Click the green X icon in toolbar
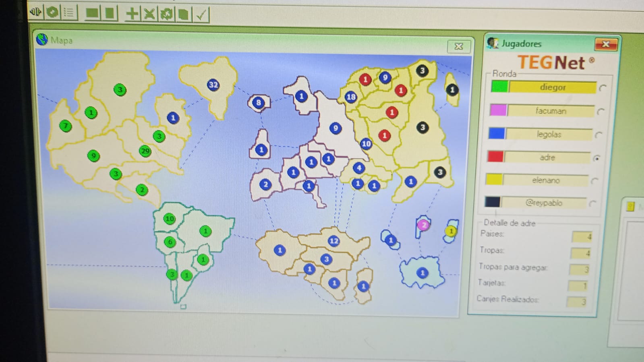This screenshot has width=644, height=362. 149,14
